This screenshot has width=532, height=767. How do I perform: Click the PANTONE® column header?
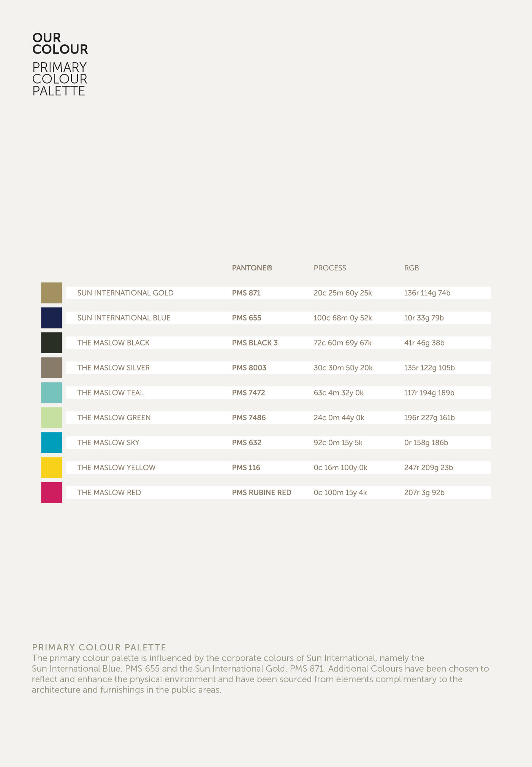(x=252, y=268)
